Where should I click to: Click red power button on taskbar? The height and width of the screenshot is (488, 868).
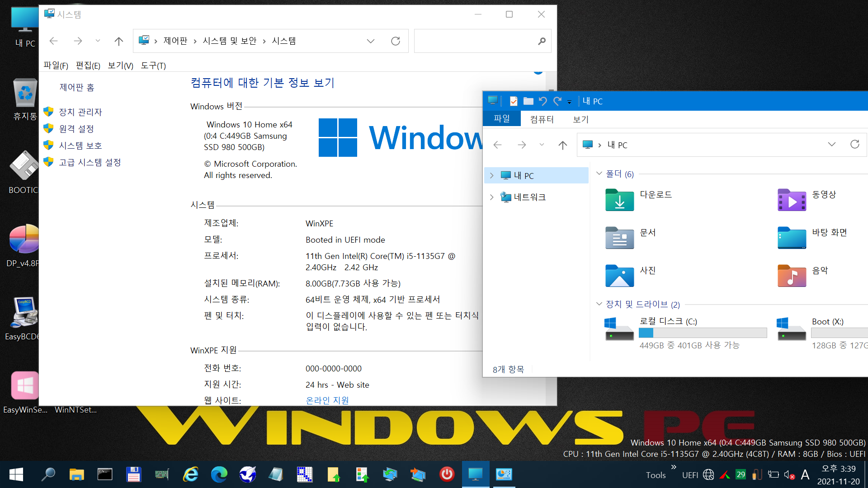coord(447,474)
